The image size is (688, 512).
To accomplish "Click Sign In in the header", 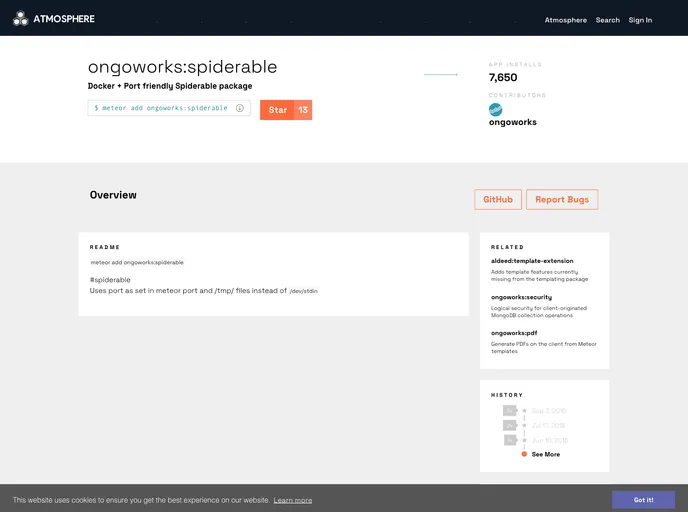I will [x=640, y=20].
